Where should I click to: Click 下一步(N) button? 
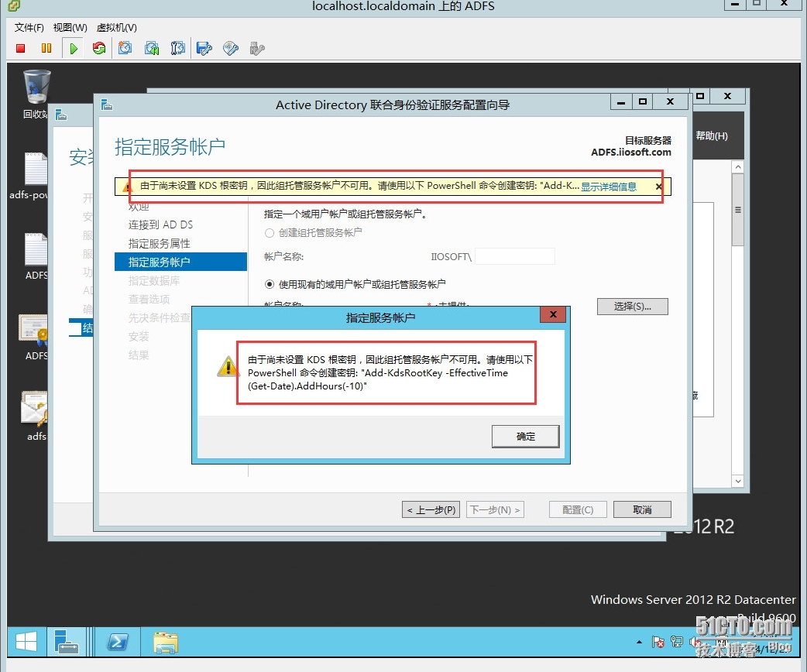pyautogui.click(x=495, y=509)
